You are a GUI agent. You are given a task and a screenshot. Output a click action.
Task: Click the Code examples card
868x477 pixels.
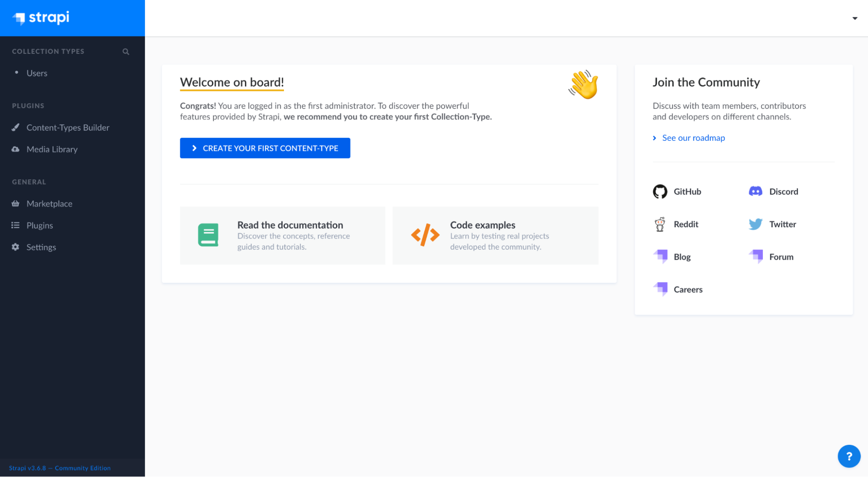(x=495, y=235)
